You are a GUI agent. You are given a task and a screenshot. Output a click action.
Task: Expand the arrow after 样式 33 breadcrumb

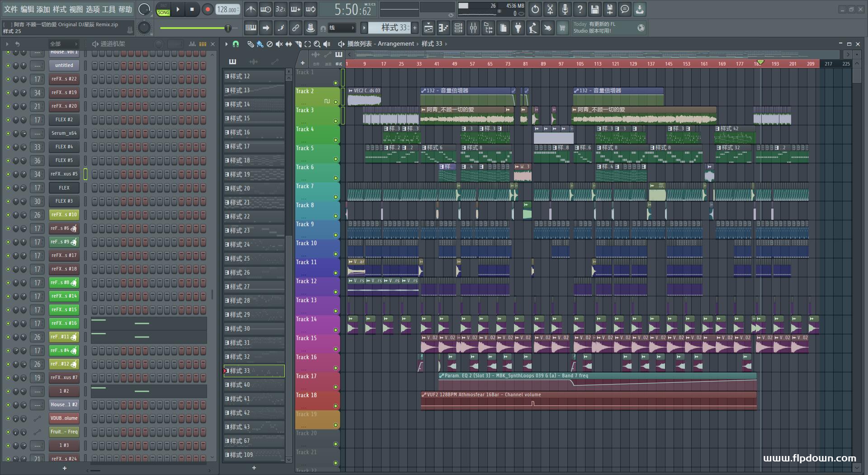[446, 44]
